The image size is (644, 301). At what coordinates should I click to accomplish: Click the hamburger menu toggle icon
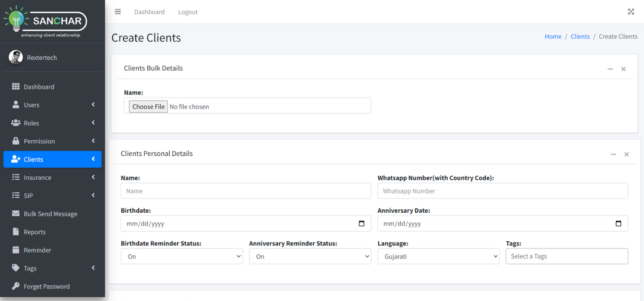pyautogui.click(x=118, y=12)
